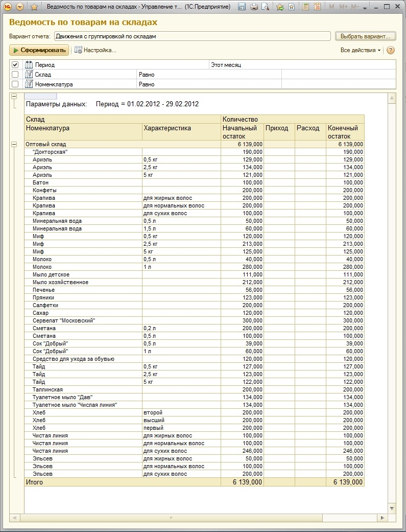Enable the Склад filter checkbox
The image size is (406, 532).
tap(15, 74)
